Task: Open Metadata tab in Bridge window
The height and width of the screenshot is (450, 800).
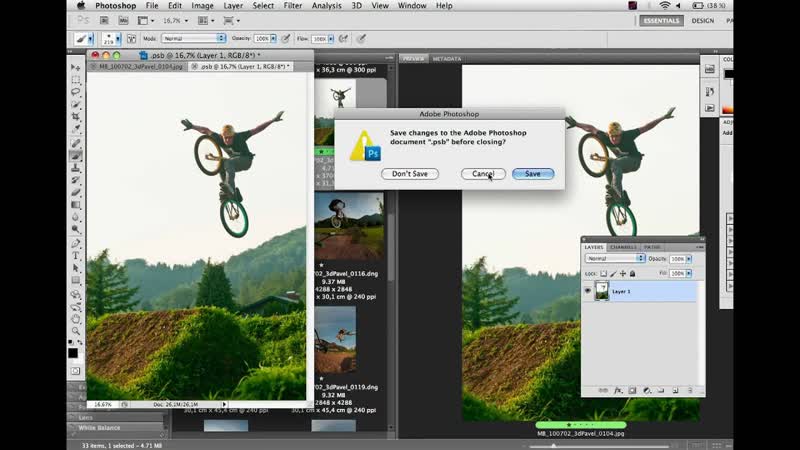Action: (x=447, y=59)
